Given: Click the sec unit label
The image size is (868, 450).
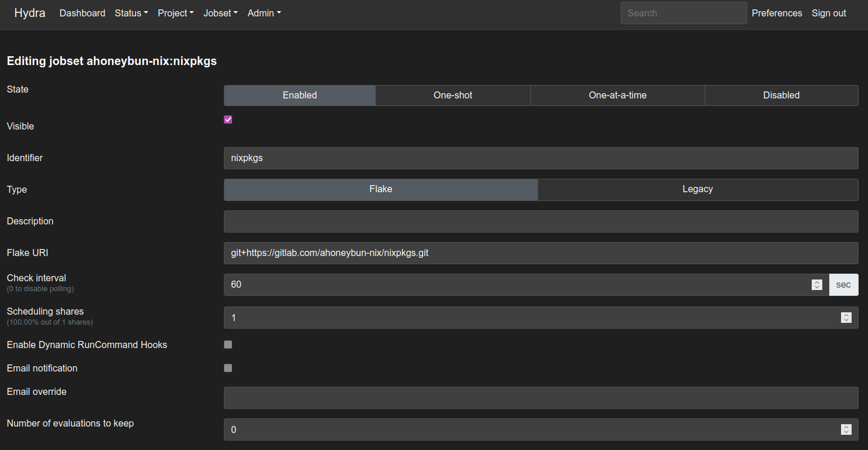Looking at the screenshot, I should pos(843,284).
